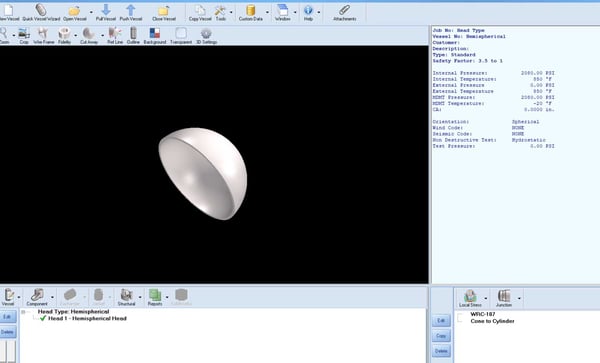The height and width of the screenshot is (363, 600).
Task: Click Delete beside the Local Stress list
Action: coord(441,351)
